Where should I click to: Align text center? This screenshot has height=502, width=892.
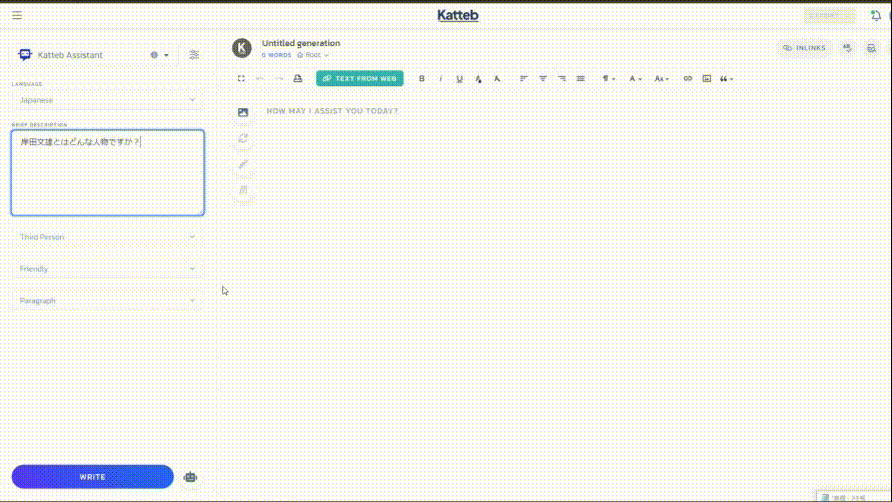pos(543,79)
